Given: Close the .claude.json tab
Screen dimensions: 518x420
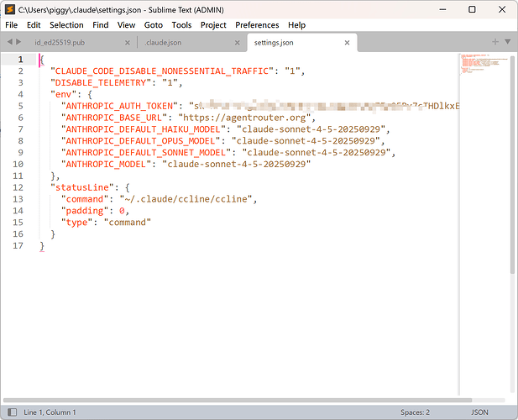Looking at the screenshot, I should [238, 43].
